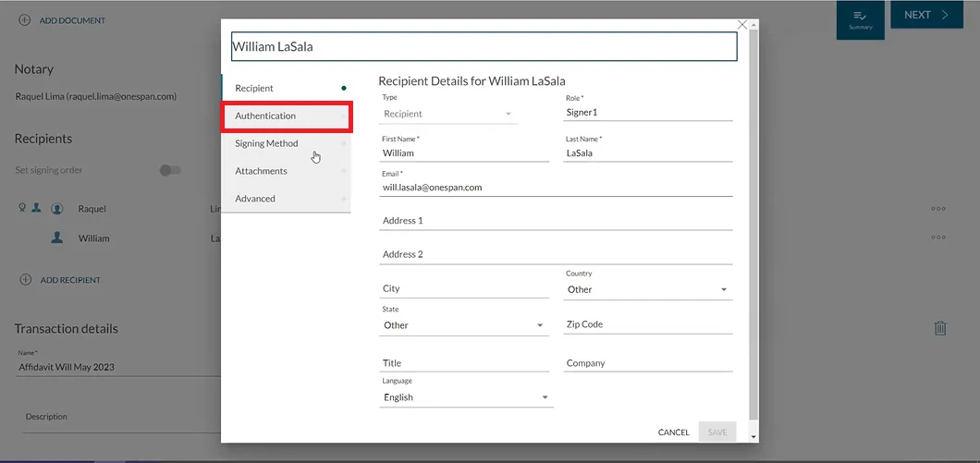Viewport: 980px width, 463px height.
Task: Click the Add Recipient plus icon
Action: [x=26, y=280]
